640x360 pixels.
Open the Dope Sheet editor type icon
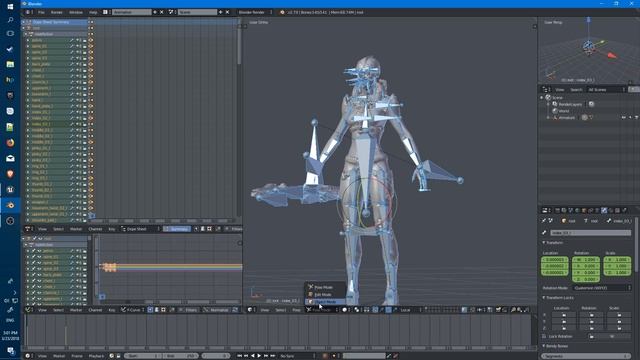click(x=29, y=229)
